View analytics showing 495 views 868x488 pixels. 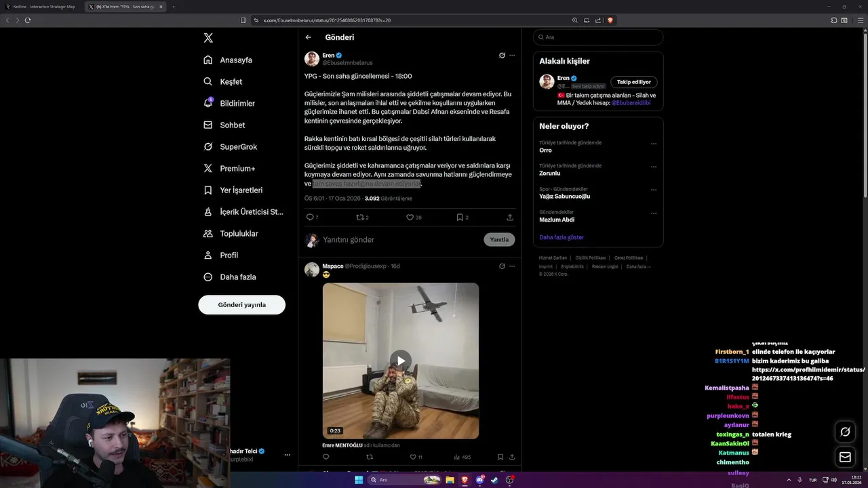tap(462, 457)
